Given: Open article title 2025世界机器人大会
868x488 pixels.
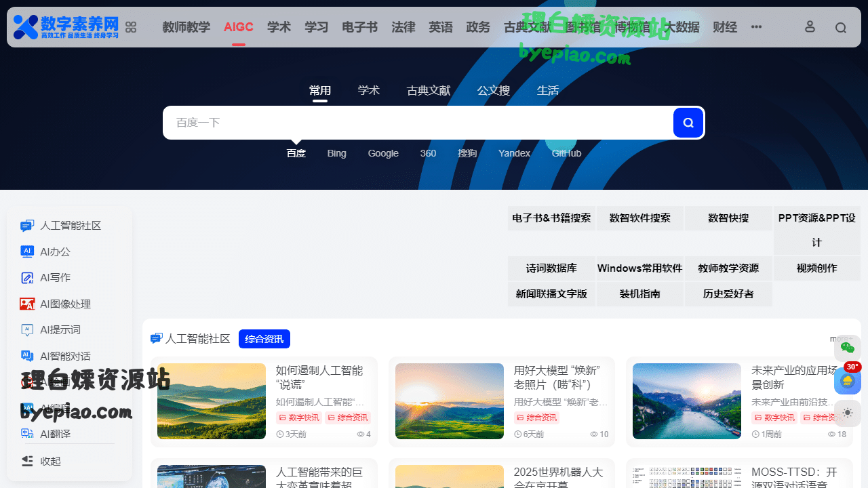Looking at the screenshot, I should pos(558,478).
